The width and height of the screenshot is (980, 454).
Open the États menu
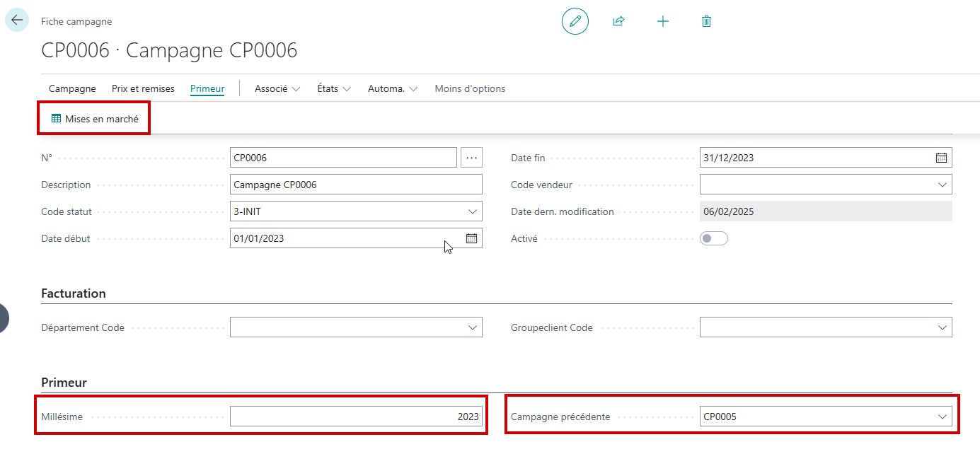pos(334,88)
